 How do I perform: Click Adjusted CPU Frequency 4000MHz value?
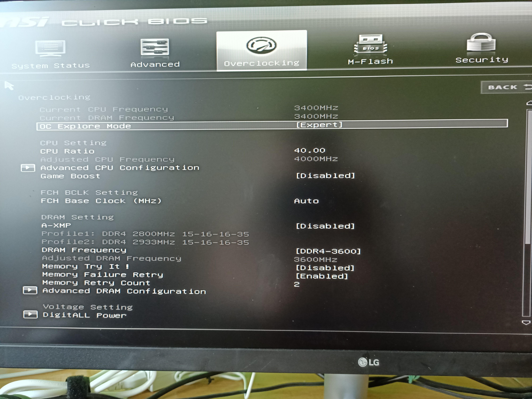(x=316, y=159)
